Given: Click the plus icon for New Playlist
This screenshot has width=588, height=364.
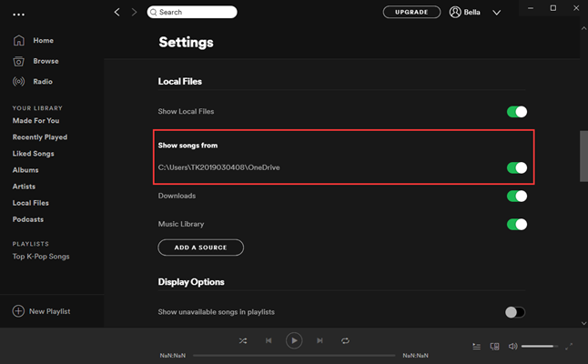Looking at the screenshot, I should 18,311.
